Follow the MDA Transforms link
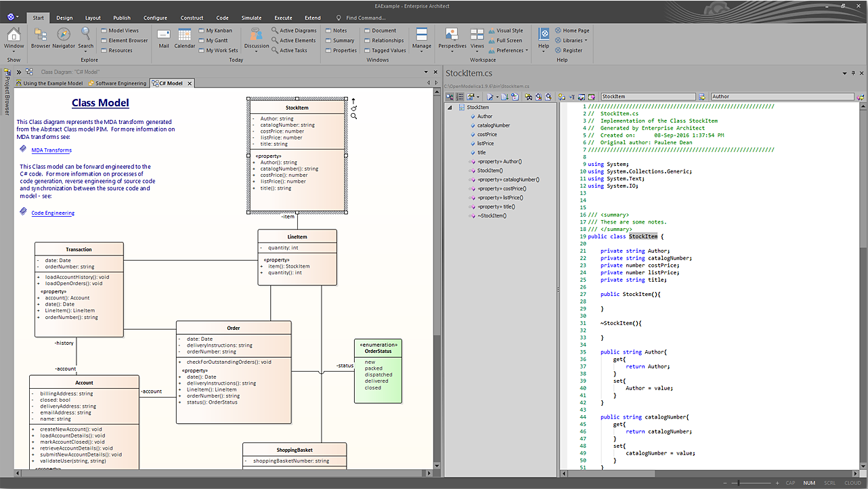Viewport: 868px width, 489px height. tap(51, 150)
